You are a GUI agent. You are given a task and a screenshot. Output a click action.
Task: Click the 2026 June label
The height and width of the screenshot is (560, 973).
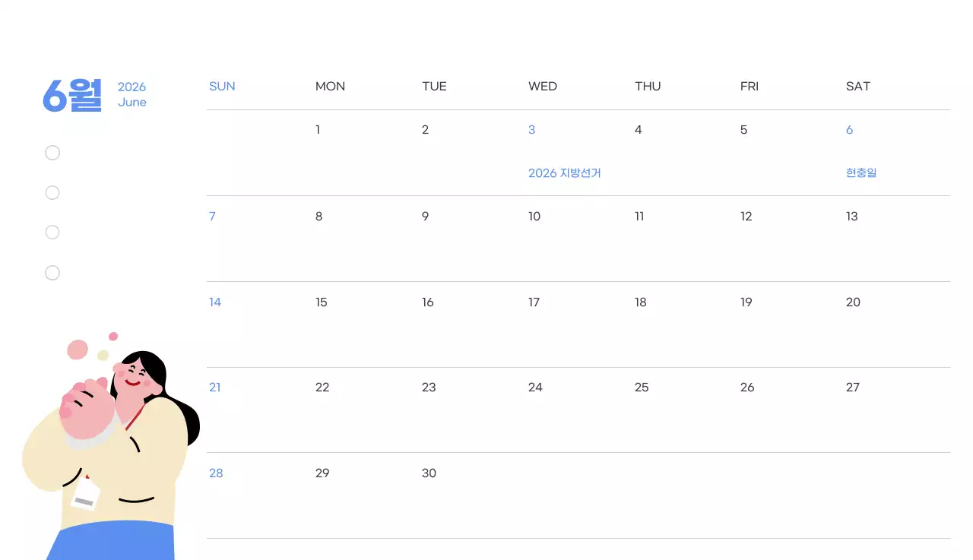point(132,94)
